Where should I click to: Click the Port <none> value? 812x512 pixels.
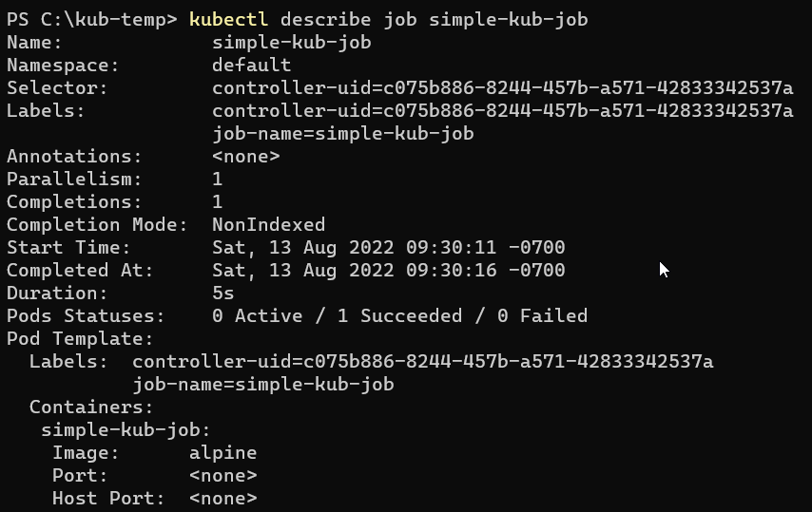tap(223, 475)
